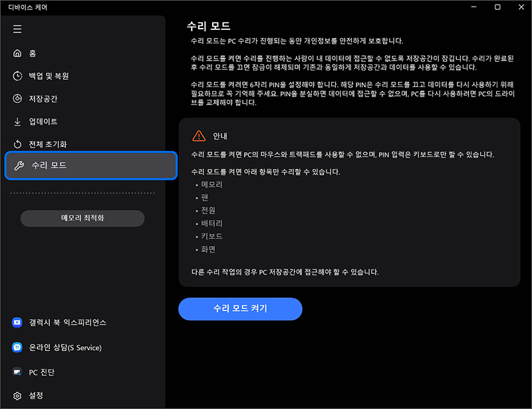Click the warning triangle in the 안내 box
Viewport: 532px width, 409px height.
[198, 135]
